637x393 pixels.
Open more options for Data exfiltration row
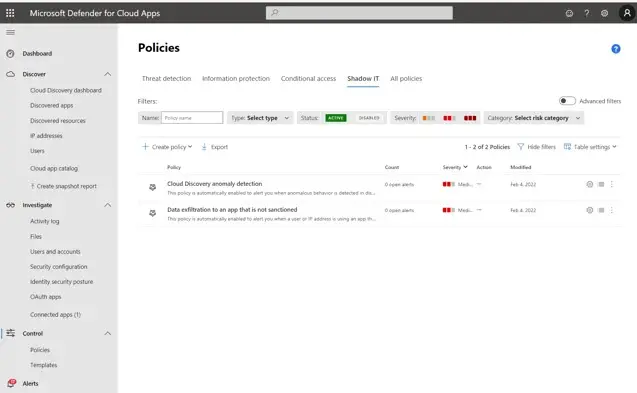[612, 210]
